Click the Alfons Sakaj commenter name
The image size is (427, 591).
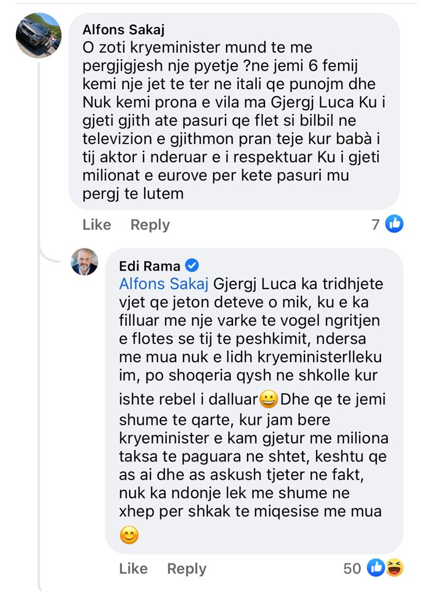[124, 29]
